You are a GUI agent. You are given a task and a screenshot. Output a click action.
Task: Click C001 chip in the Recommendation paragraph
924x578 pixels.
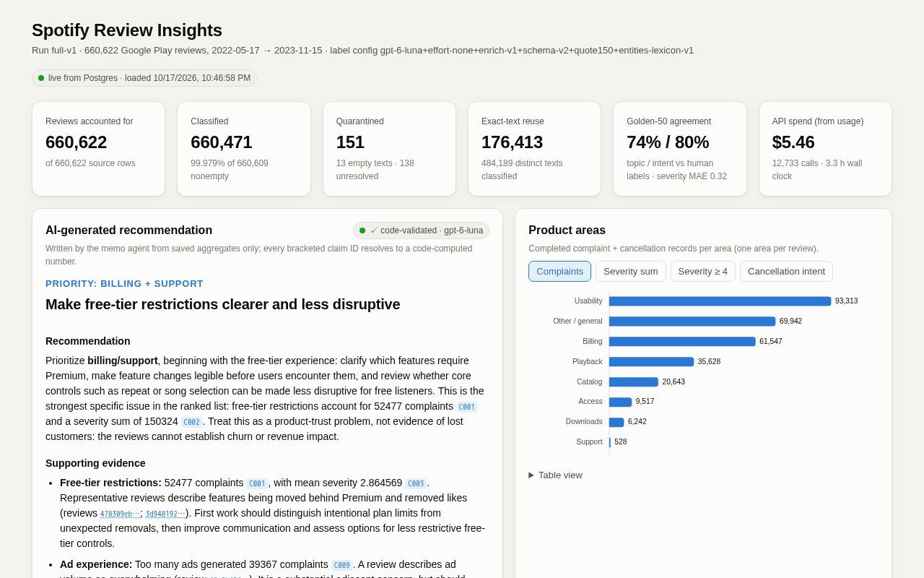tap(467, 407)
